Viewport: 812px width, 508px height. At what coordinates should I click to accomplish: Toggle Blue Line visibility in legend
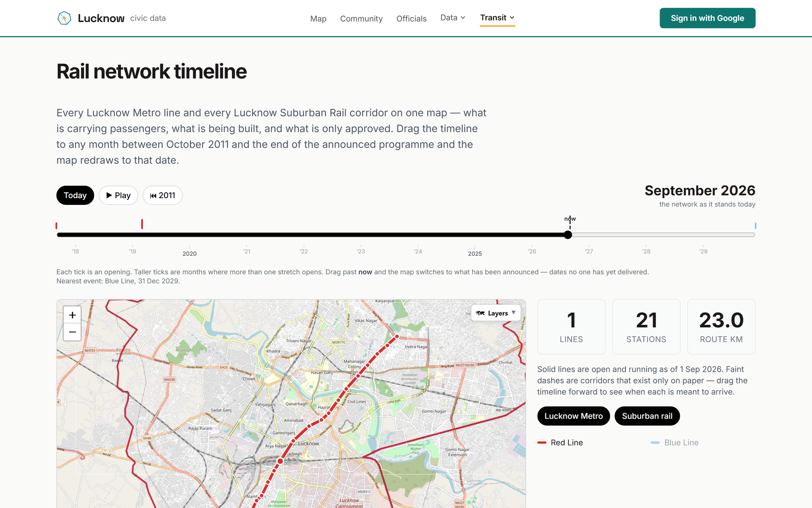pyautogui.click(x=675, y=442)
